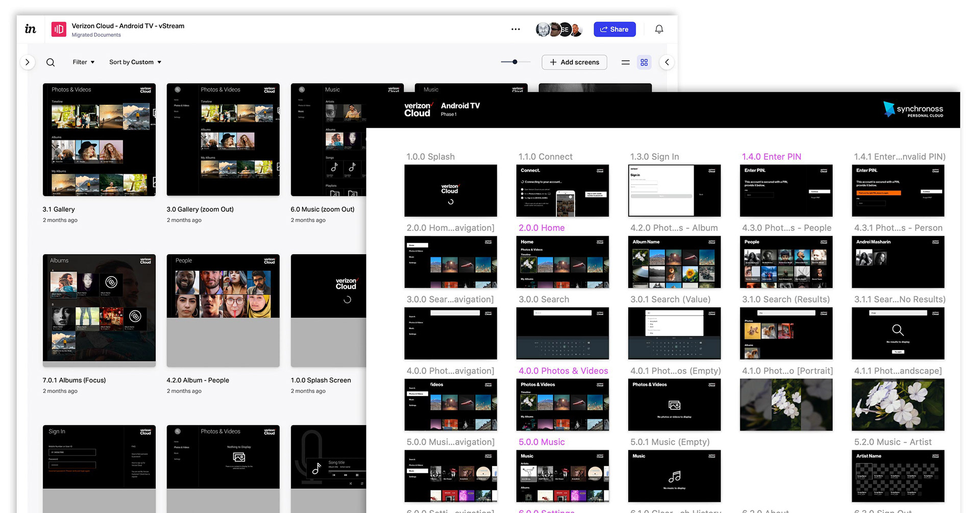
Task: Open the 4.0.0 Photos navigation thumbnail
Action: click(x=450, y=405)
